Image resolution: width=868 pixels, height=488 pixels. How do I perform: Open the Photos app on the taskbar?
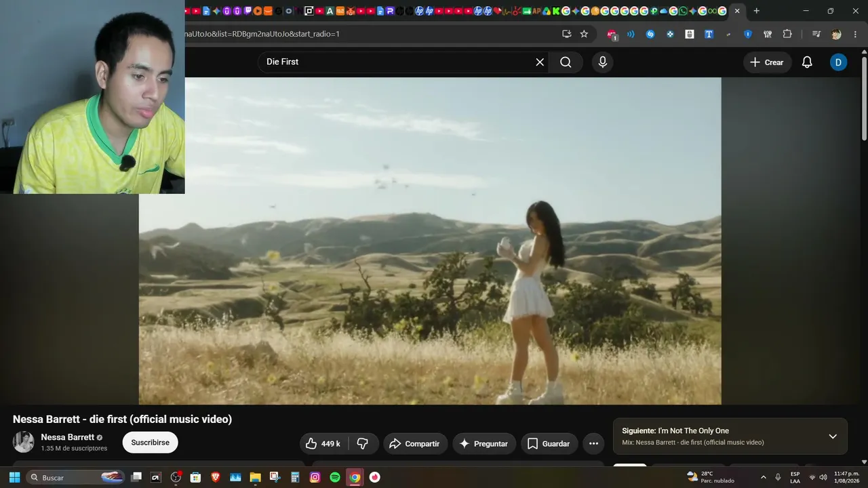[x=235, y=477]
